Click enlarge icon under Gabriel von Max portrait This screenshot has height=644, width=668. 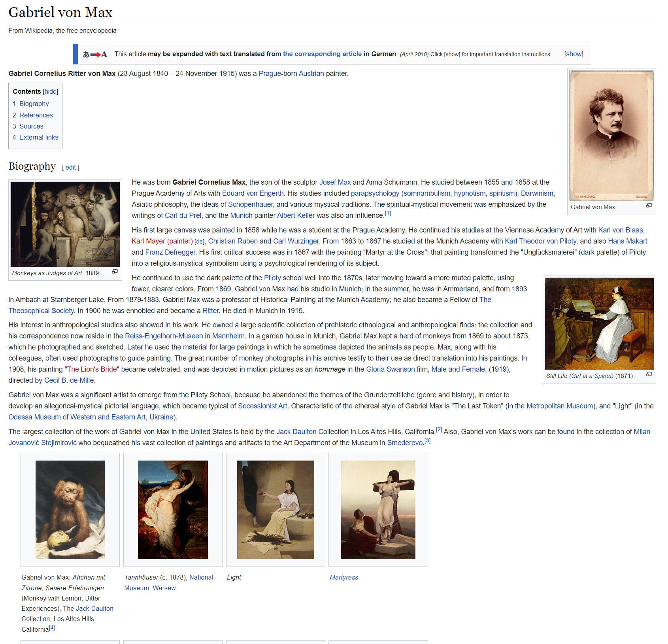tap(649, 206)
